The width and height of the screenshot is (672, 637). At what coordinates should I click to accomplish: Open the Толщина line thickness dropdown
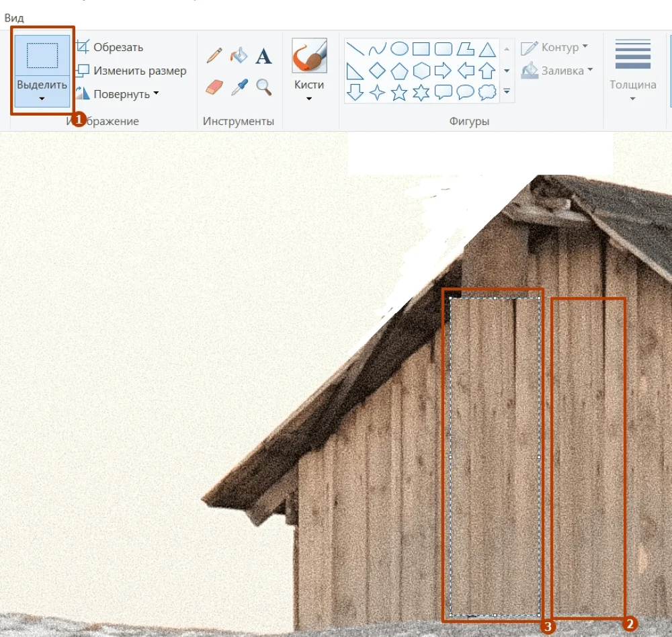pyautogui.click(x=632, y=99)
